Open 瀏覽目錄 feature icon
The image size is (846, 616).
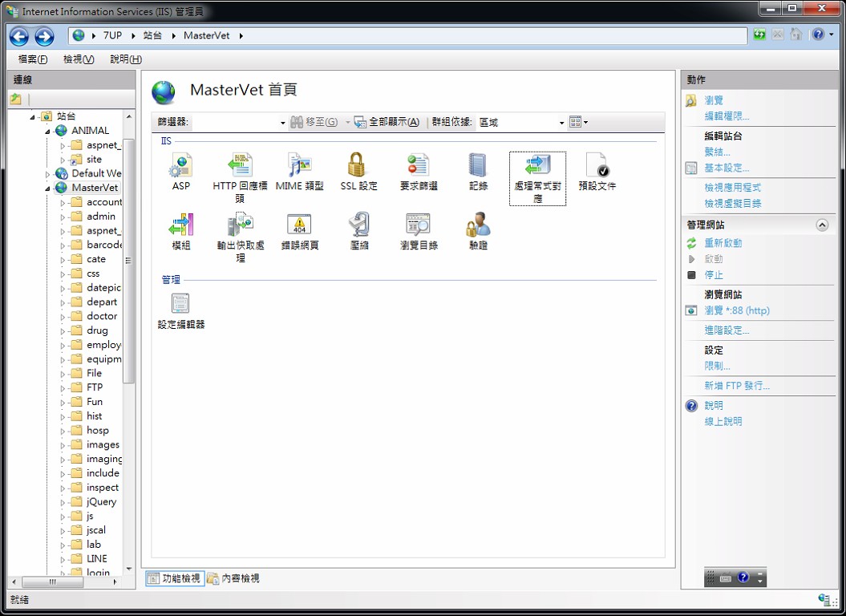(x=419, y=231)
